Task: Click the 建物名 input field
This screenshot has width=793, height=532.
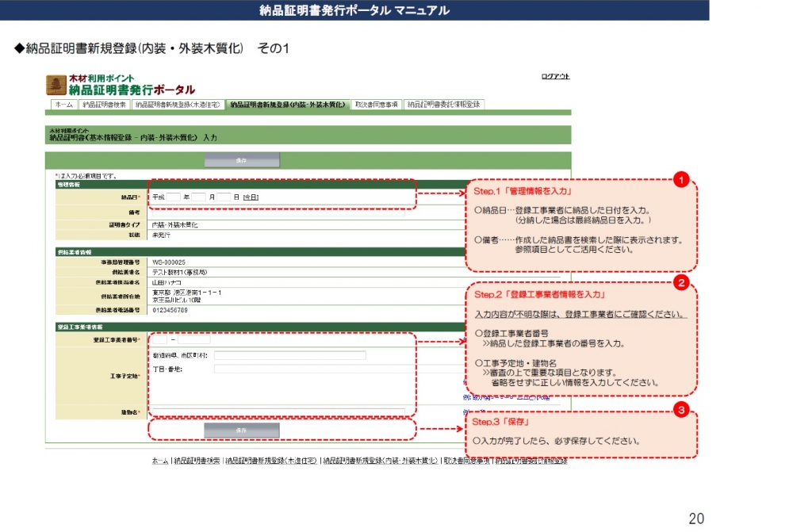Action: [x=278, y=411]
